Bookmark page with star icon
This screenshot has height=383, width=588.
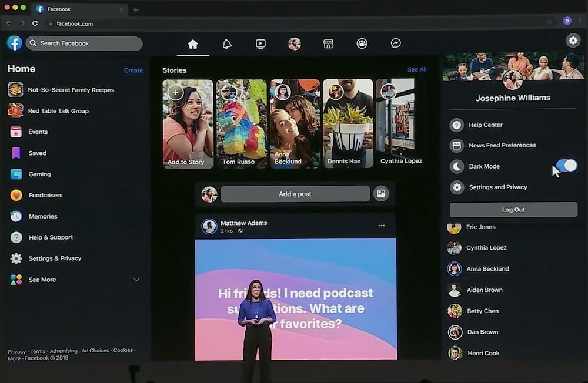click(x=549, y=21)
